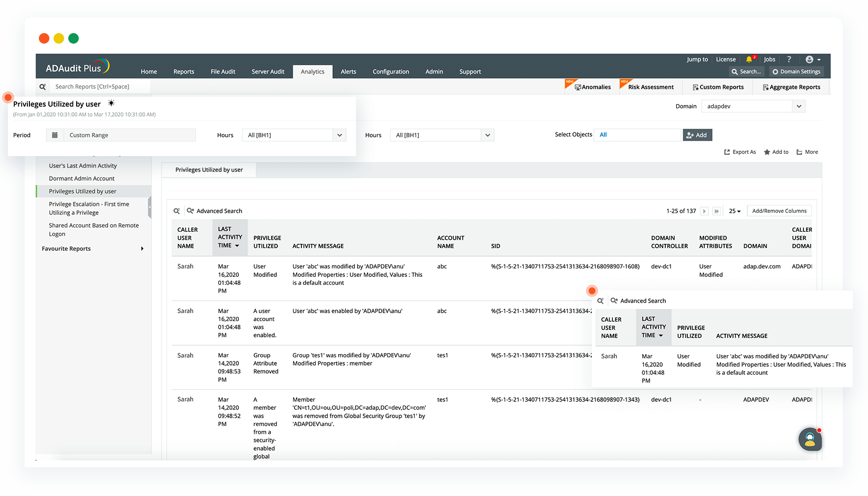Screen dimensions: 868x496
Task: Click the next page arrow icon
Action: point(704,211)
